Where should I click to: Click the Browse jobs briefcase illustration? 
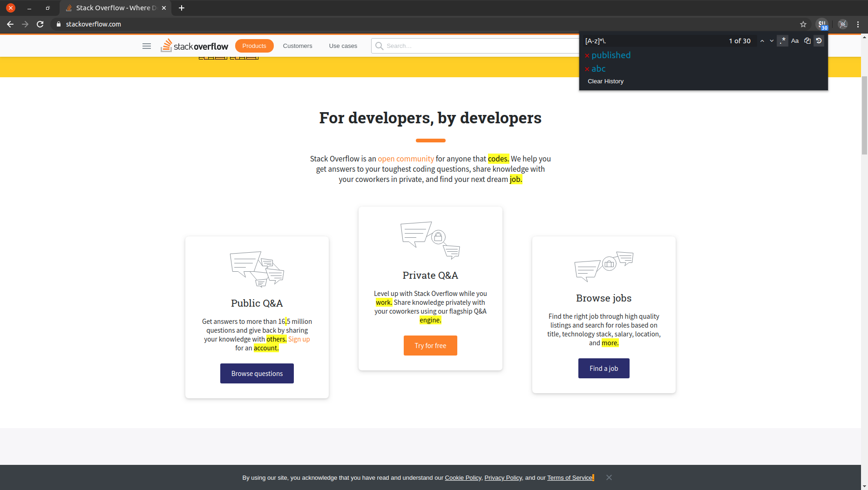pos(604,267)
